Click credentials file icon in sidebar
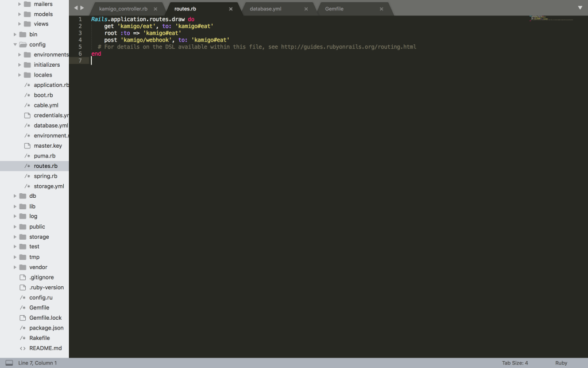The height and width of the screenshot is (368, 588). [28, 116]
